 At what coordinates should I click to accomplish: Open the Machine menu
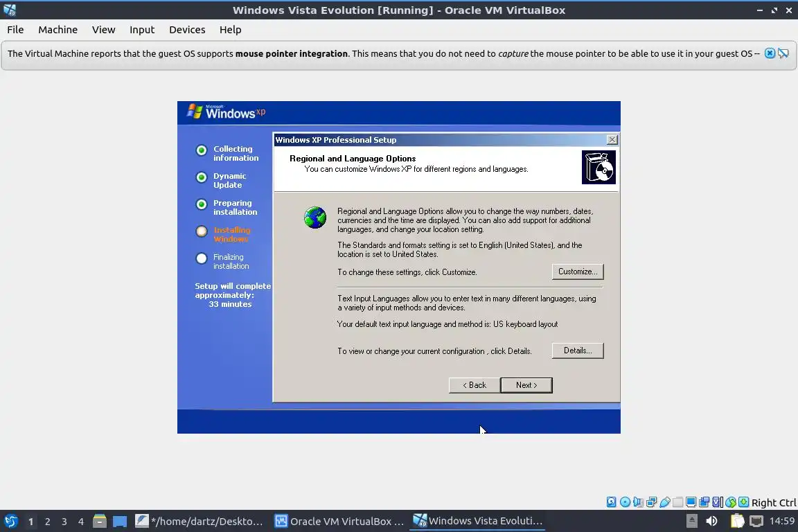[x=57, y=30]
